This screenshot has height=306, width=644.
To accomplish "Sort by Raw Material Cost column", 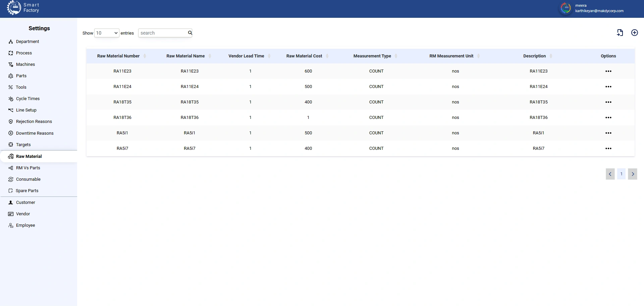I will (x=327, y=56).
